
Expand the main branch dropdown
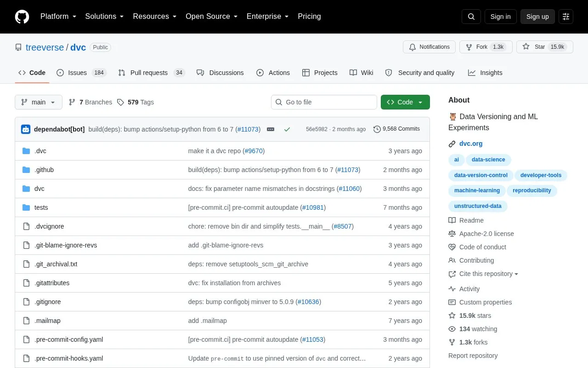click(x=39, y=102)
